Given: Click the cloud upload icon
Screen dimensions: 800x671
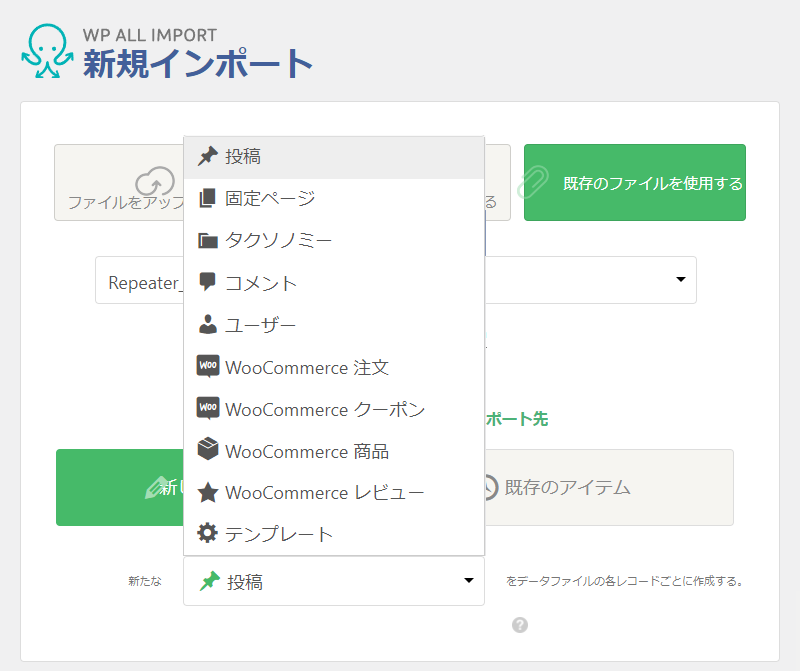Looking at the screenshot, I should click(x=155, y=181).
